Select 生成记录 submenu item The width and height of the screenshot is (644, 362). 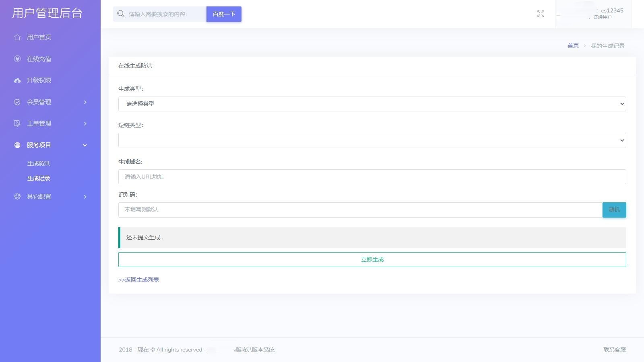coord(39,178)
